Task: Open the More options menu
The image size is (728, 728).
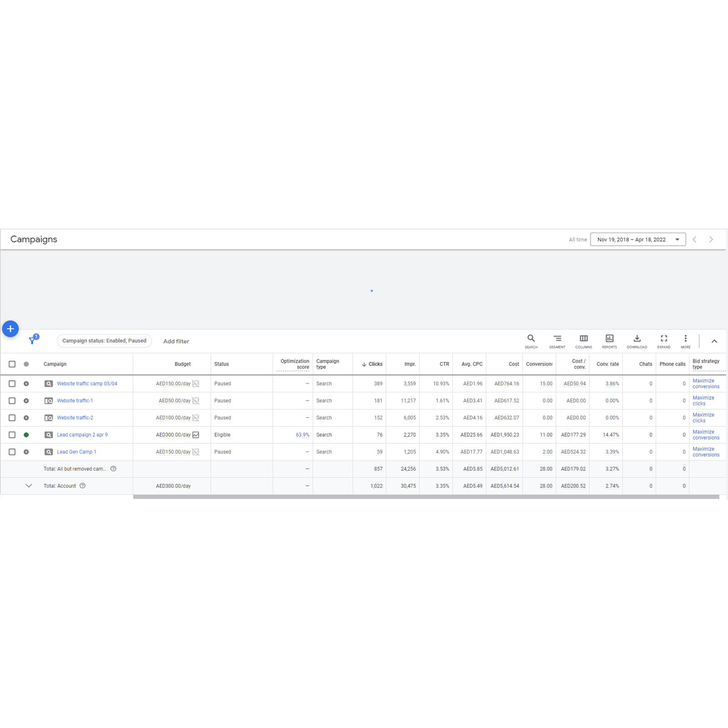Action: (x=686, y=341)
